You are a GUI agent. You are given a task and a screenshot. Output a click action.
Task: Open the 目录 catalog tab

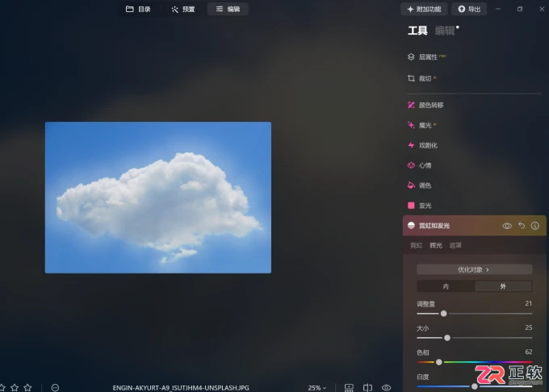138,9
